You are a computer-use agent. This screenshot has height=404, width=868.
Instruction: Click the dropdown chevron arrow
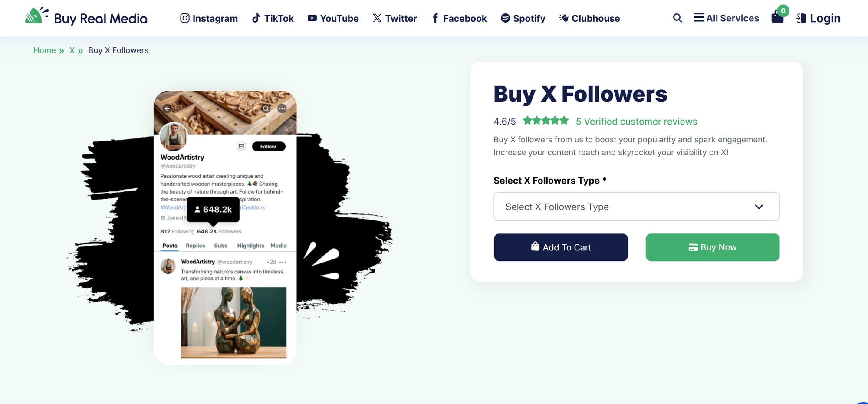click(x=759, y=207)
